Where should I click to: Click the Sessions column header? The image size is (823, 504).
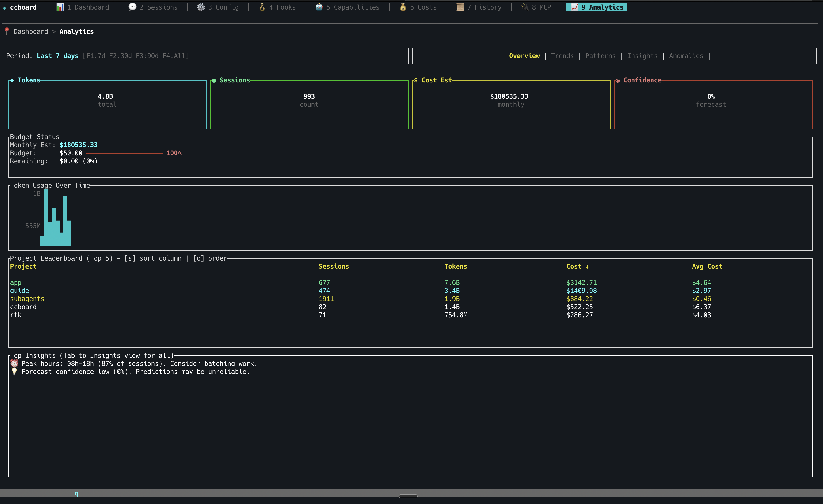pyautogui.click(x=334, y=266)
